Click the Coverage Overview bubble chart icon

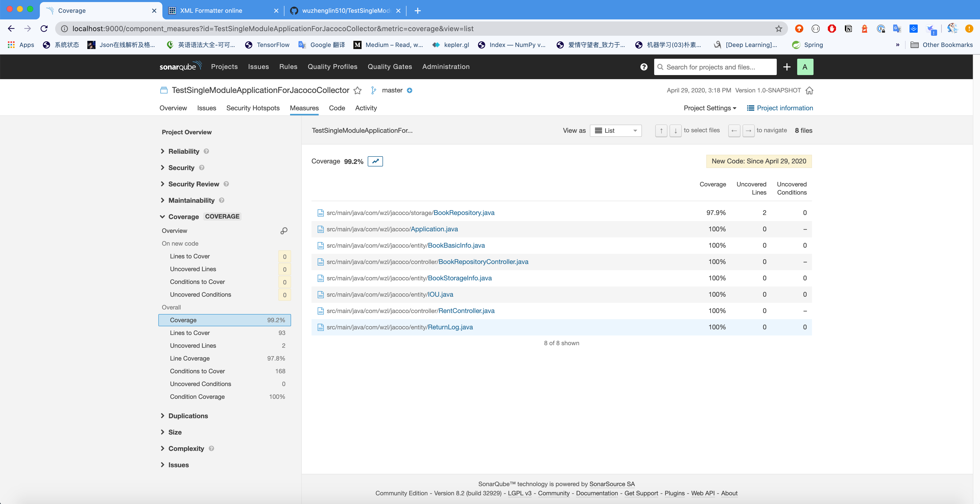point(284,231)
